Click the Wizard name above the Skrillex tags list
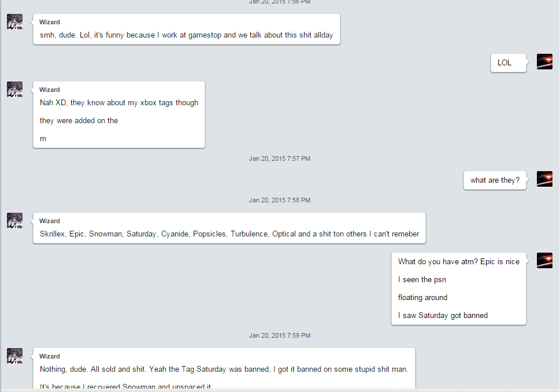 tap(49, 221)
